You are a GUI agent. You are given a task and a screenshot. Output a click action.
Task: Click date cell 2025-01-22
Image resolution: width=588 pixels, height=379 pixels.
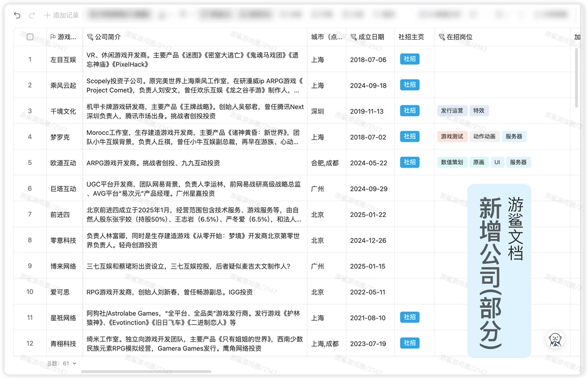[370, 215]
